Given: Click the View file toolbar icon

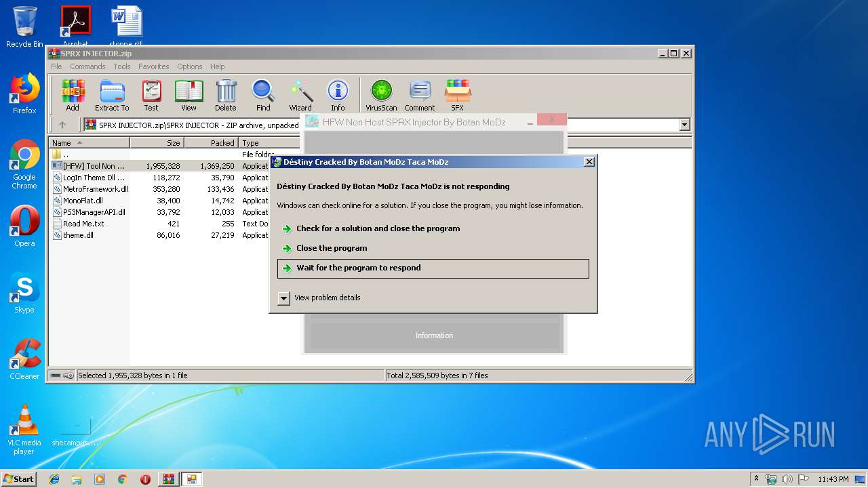Looking at the screenshot, I should point(189,95).
